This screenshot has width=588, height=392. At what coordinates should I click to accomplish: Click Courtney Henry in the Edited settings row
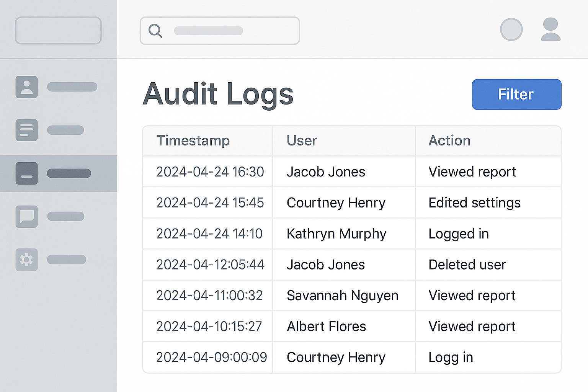pos(336,203)
